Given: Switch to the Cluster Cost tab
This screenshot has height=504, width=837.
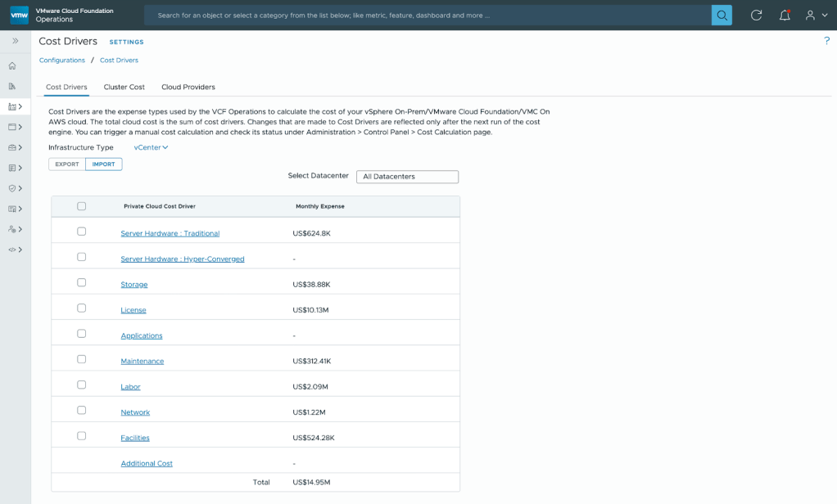Looking at the screenshot, I should [124, 87].
